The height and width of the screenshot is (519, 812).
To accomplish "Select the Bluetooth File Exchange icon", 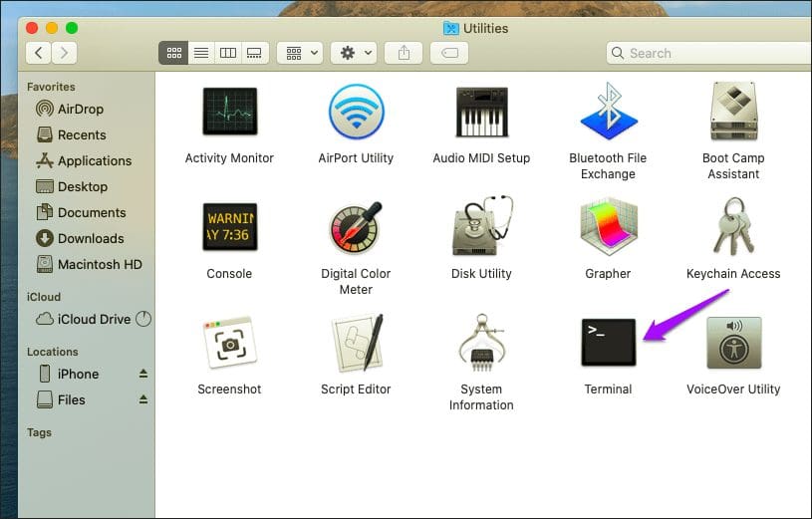I will pos(609,111).
